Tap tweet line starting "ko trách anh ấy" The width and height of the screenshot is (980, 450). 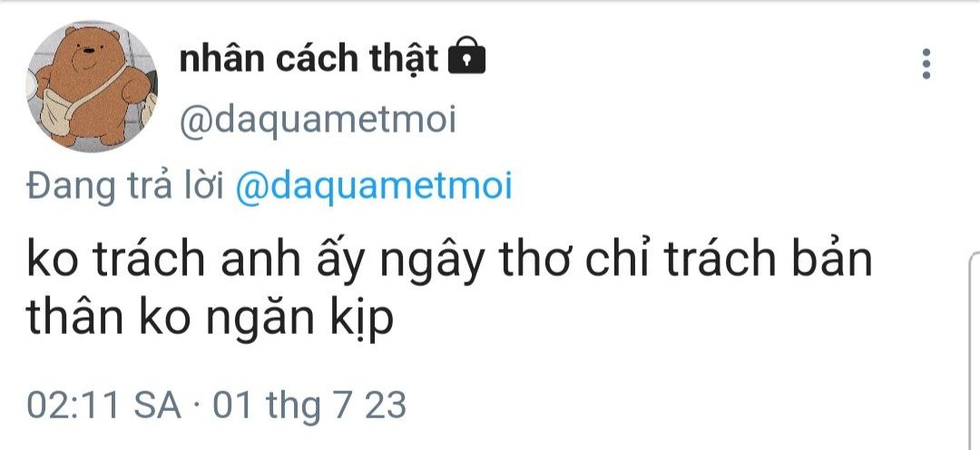tap(449, 259)
